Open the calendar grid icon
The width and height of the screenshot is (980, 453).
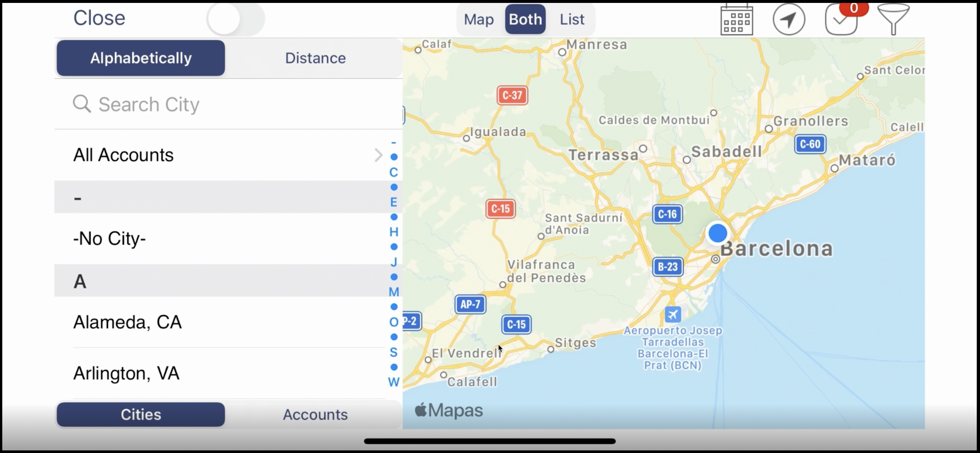point(736,20)
